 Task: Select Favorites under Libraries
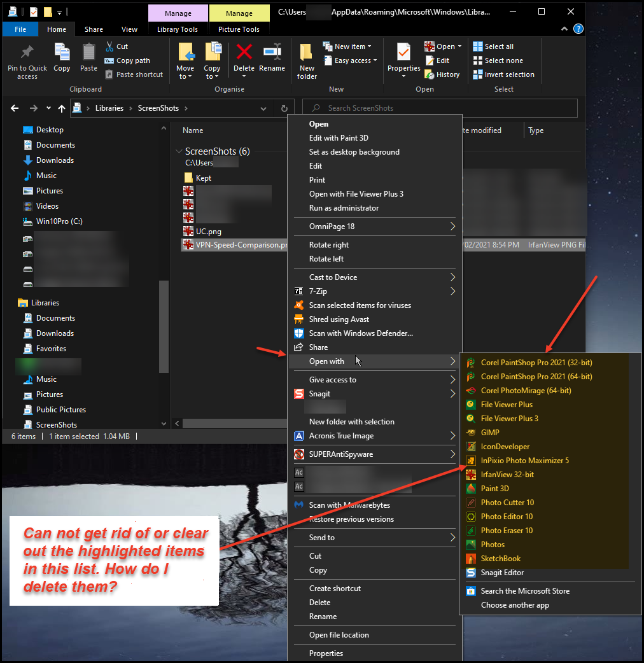pos(51,349)
